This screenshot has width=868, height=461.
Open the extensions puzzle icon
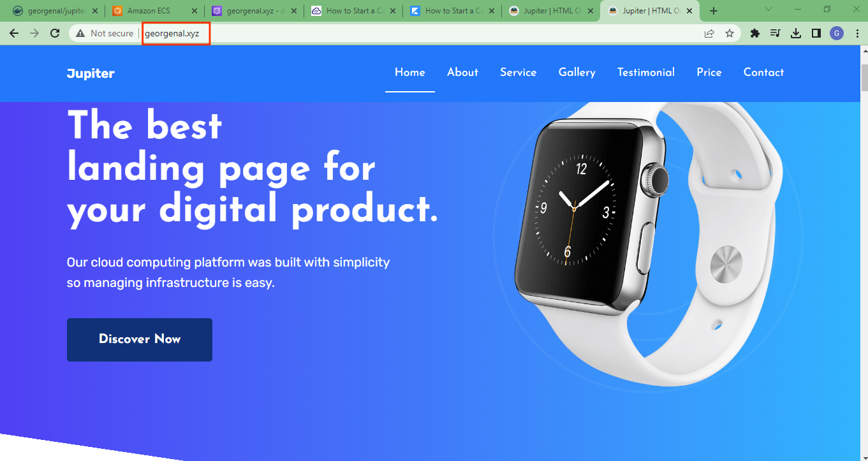(755, 33)
